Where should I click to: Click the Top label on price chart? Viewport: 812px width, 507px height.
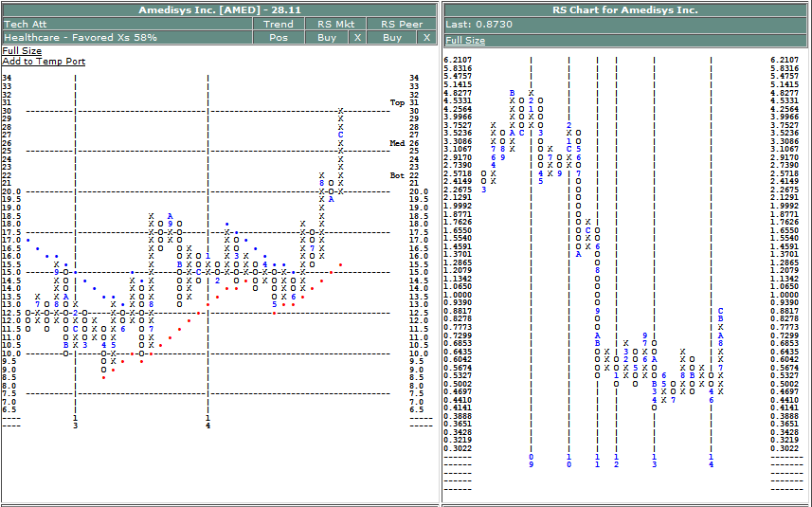click(397, 102)
